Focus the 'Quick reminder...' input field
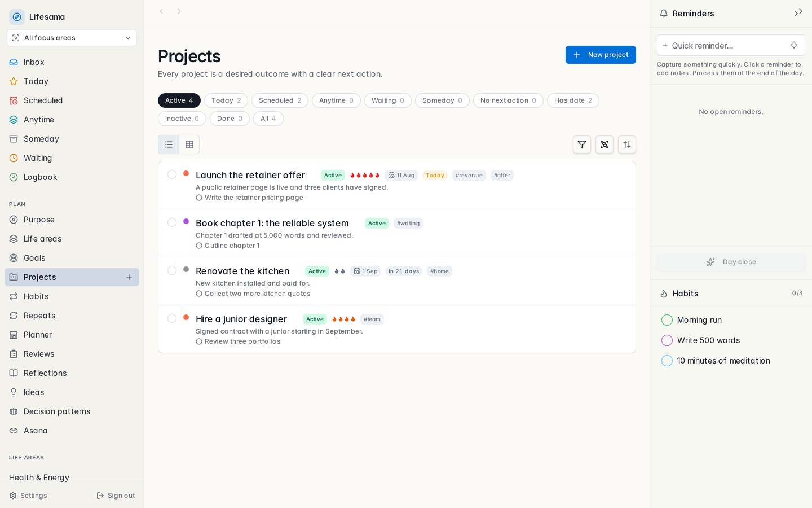Screen dimensions: 812x508 [730, 45]
